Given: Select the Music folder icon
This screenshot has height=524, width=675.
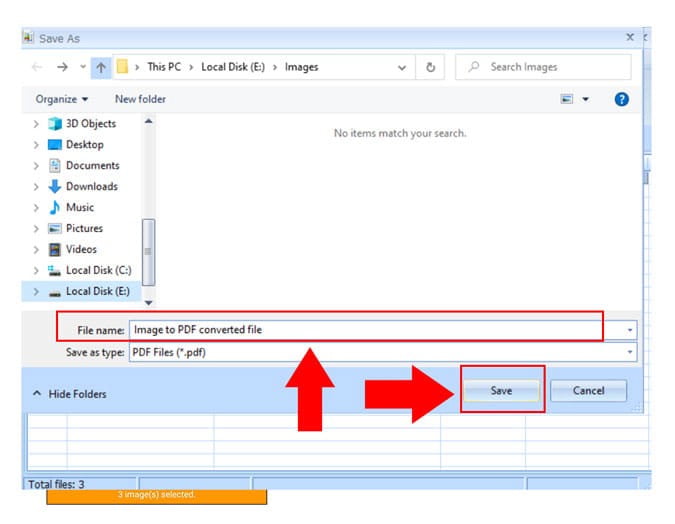Looking at the screenshot, I should [x=55, y=207].
